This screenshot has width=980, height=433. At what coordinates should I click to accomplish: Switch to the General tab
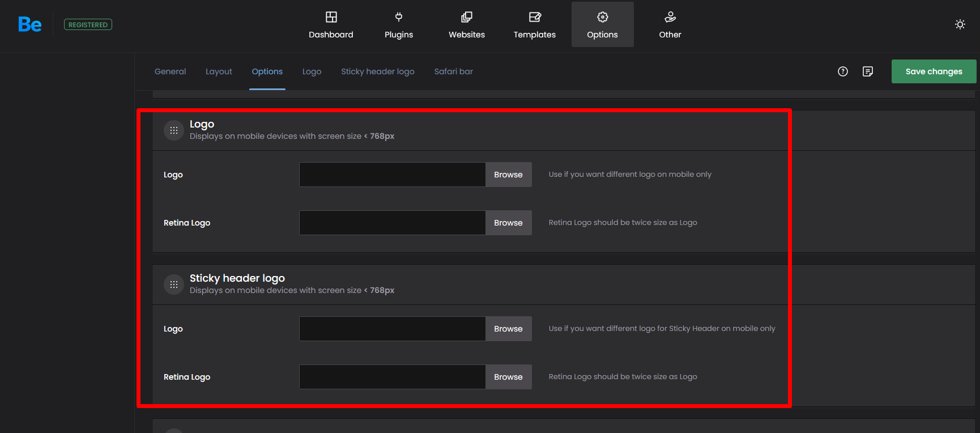pos(170,71)
